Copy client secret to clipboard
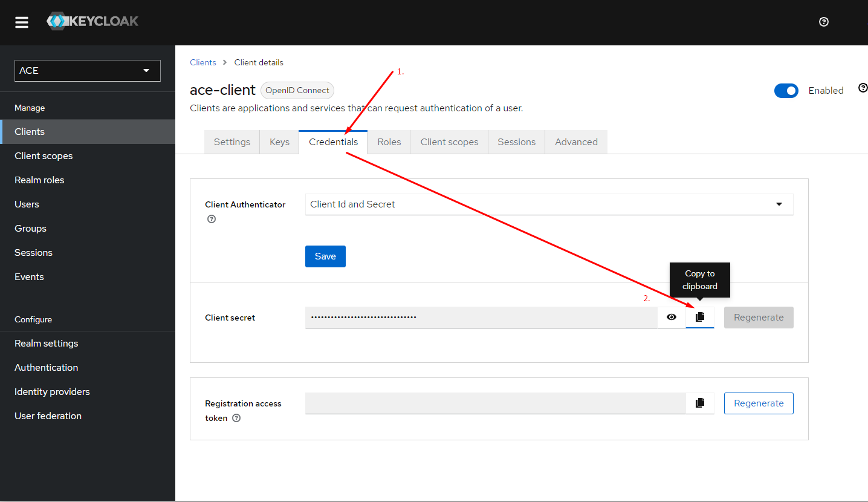This screenshot has width=868, height=502. click(x=700, y=318)
